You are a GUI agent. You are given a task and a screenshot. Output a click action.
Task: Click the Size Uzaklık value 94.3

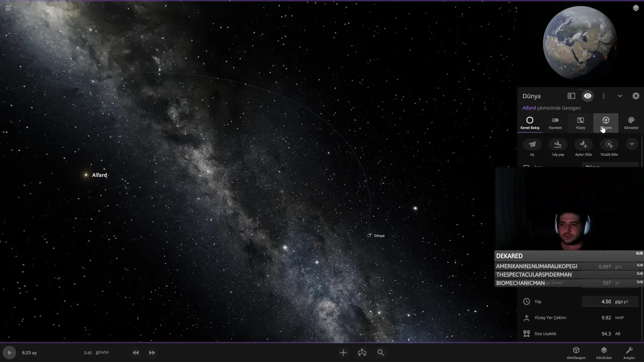coord(606,334)
